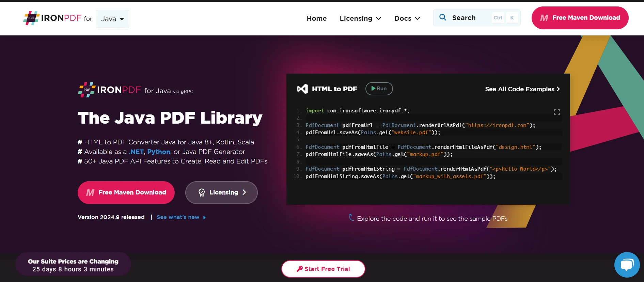Open the See what's new link
This screenshot has height=282, width=644.
[181, 217]
